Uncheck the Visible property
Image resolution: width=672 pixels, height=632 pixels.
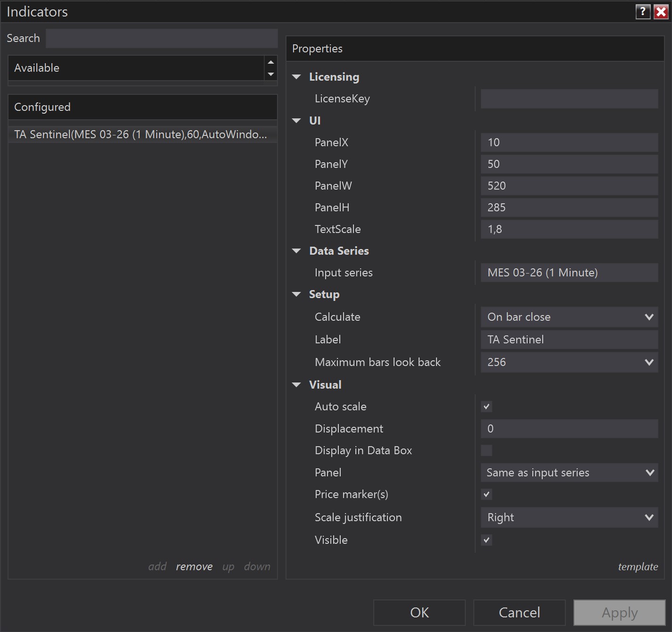[486, 540]
